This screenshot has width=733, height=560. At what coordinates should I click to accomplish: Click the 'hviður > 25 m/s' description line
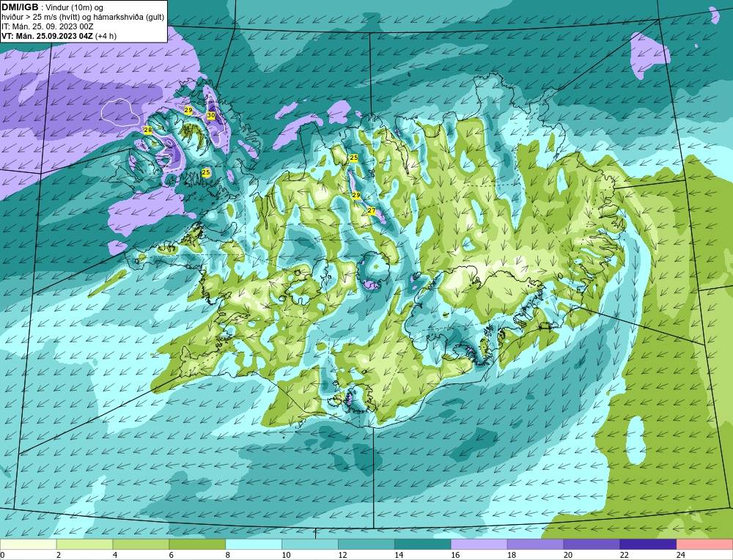click(x=83, y=18)
